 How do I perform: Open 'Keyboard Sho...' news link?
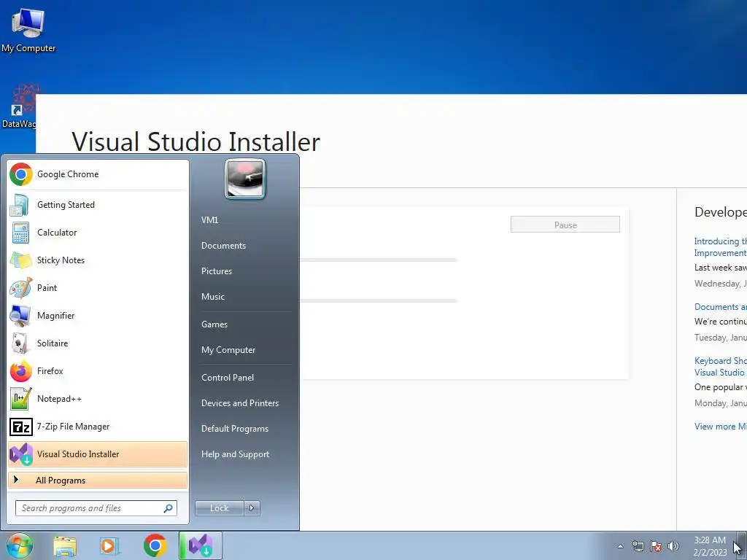[720, 367]
